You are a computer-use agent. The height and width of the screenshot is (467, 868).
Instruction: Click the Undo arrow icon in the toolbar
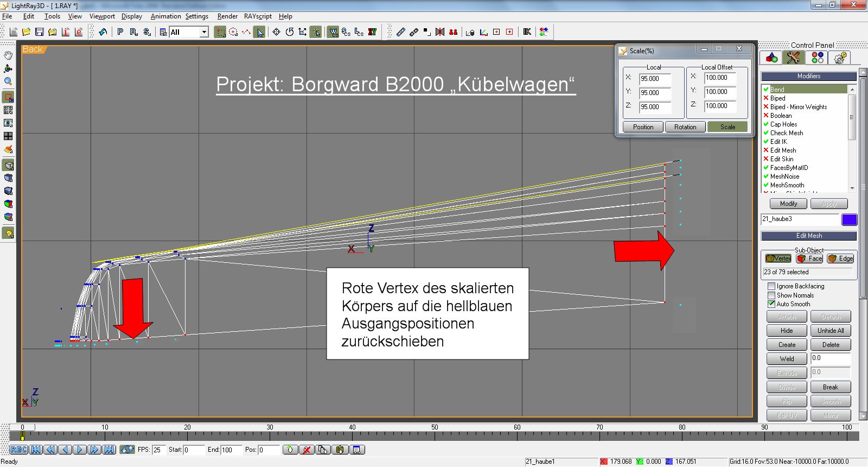click(x=103, y=32)
